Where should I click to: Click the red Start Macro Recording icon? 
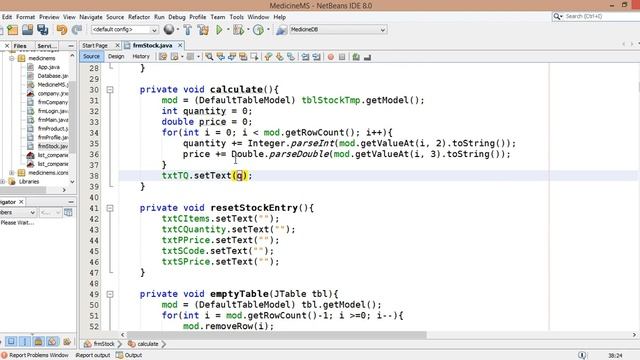coord(331,57)
